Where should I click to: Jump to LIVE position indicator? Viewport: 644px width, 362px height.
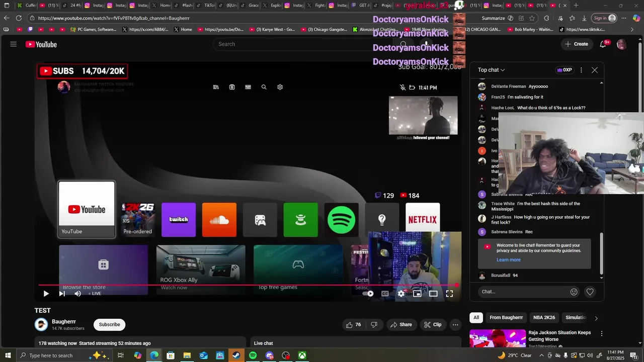coord(95,294)
